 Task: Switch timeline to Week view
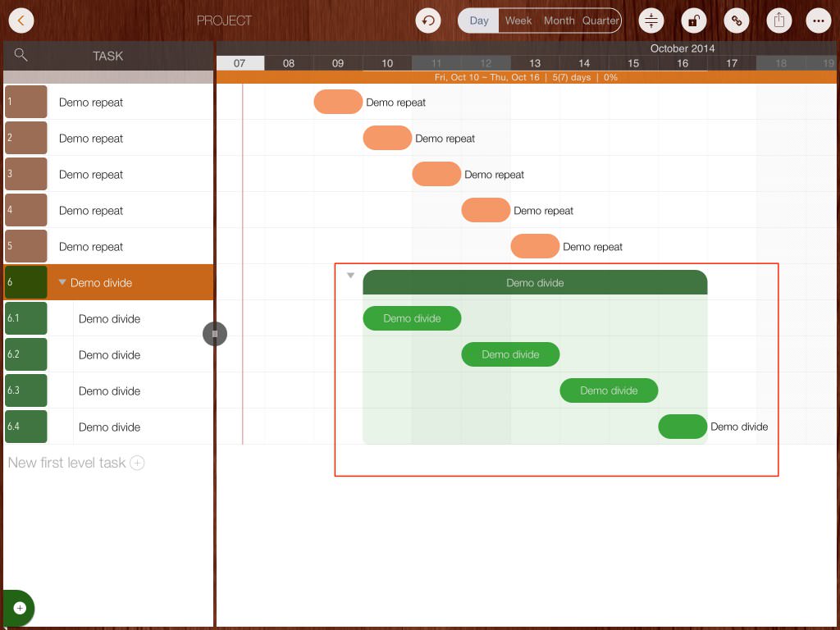(518, 21)
